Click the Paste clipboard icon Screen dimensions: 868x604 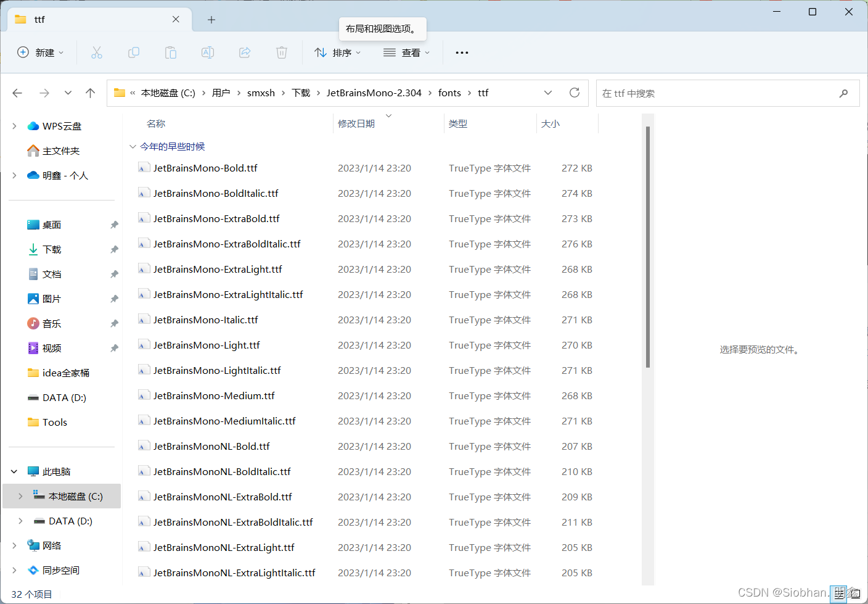[x=171, y=52]
